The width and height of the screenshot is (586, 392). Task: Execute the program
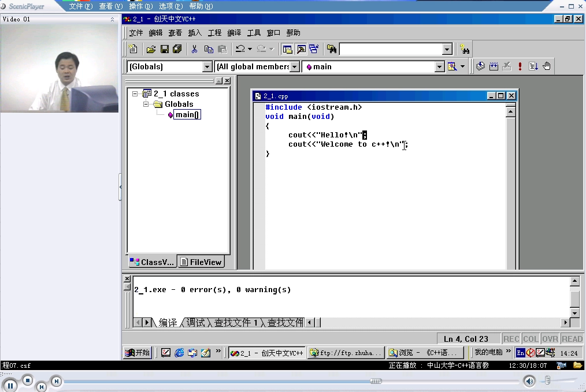click(520, 66)
